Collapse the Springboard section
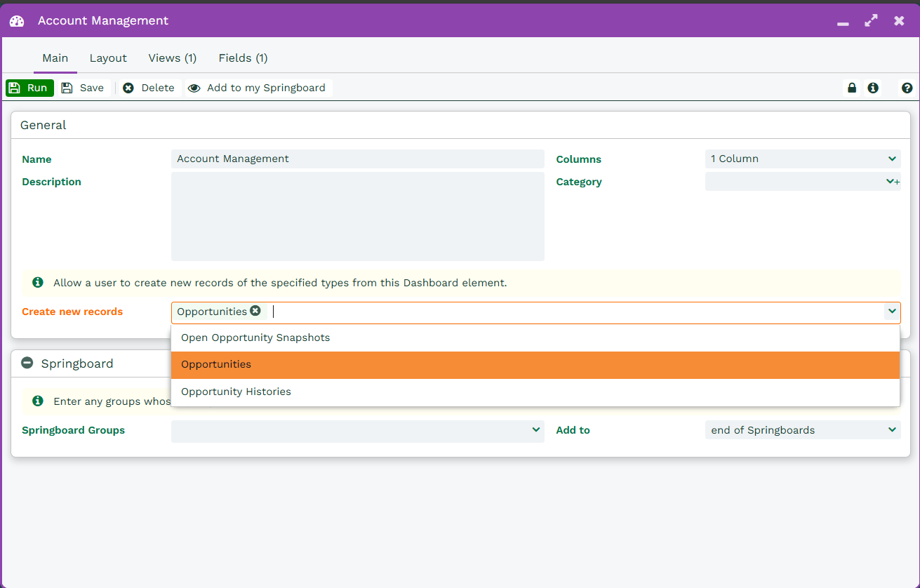Image resolution: width=920 pixels, height=588 pixels. pos(27,363)
